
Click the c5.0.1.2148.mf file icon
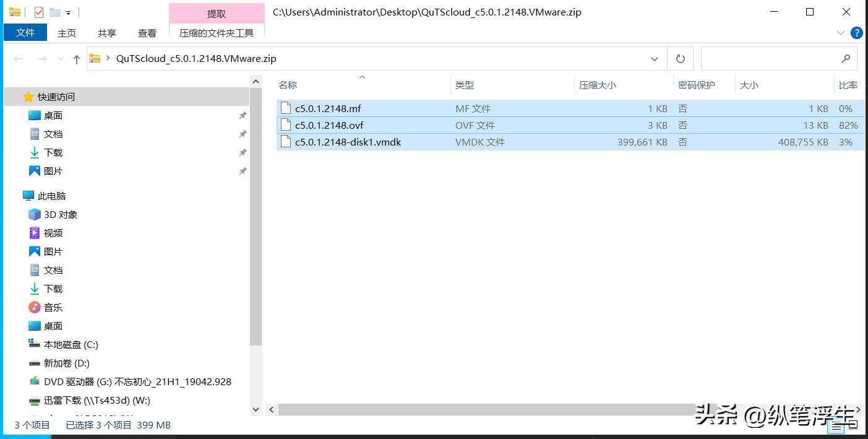(285, 108)
